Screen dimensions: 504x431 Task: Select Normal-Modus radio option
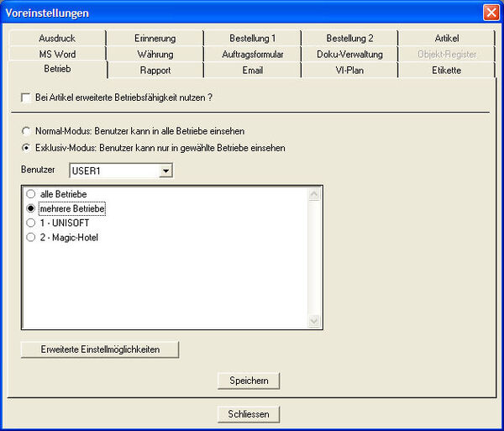coord(27,132)
